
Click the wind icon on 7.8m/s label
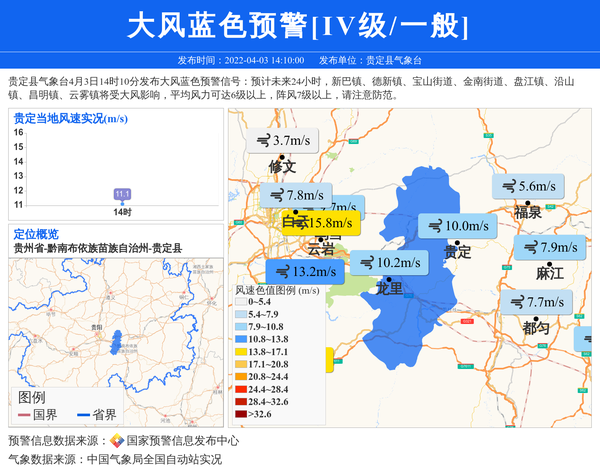point(276,195)
